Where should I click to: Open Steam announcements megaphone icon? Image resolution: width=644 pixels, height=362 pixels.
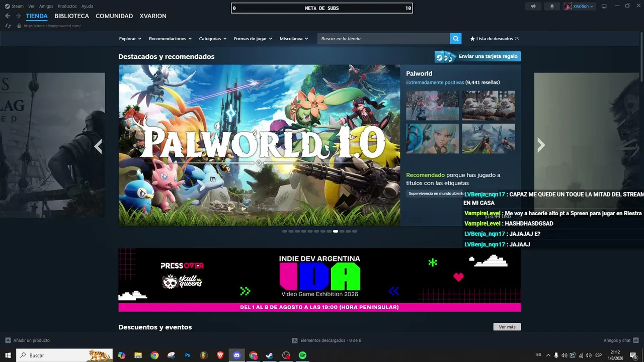pyautogui.click(x=533, y=7)
